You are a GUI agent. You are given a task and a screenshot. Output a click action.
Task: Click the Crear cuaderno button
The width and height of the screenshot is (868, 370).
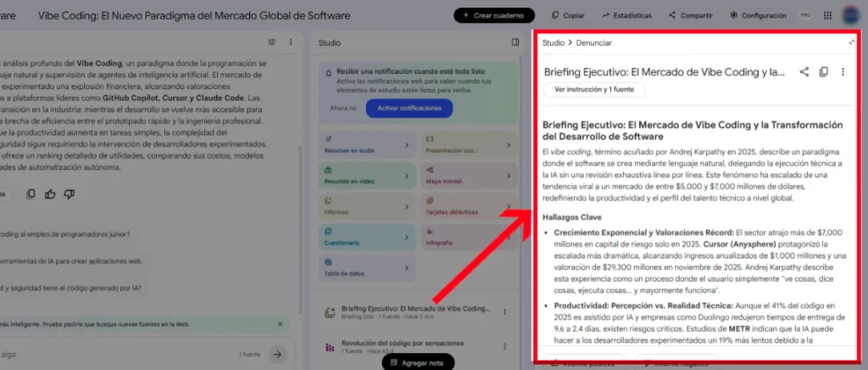pos(494,15)
